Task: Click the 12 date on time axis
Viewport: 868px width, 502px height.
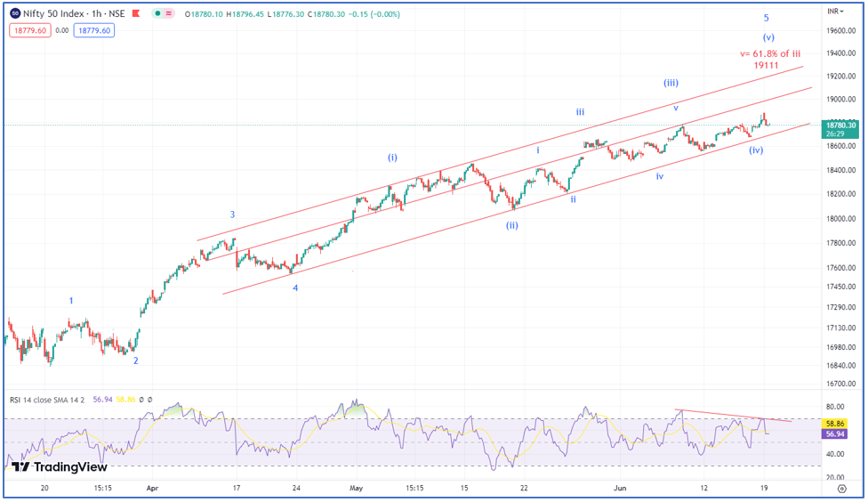Action: pyautogui.click(x=703, y=488)
